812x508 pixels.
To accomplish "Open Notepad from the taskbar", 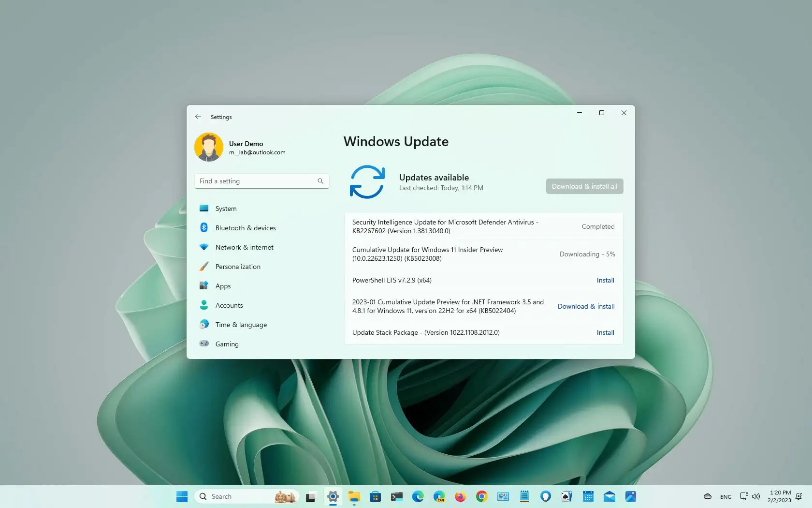I will [524, 496].
